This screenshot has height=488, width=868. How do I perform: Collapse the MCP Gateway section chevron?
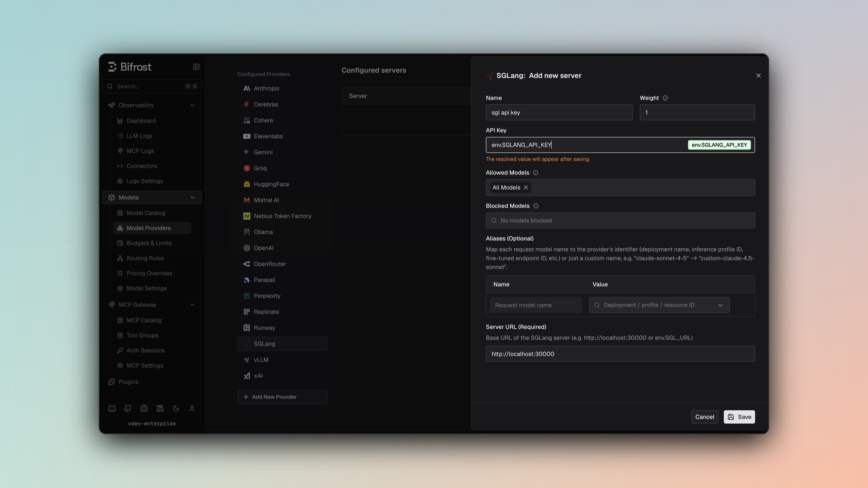(192, 305)
